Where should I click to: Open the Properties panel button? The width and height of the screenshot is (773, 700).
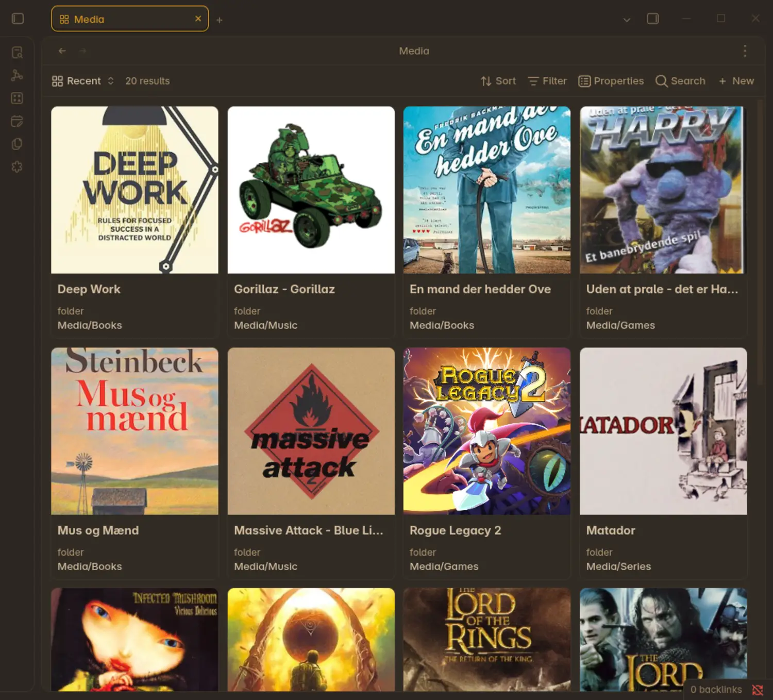[x=611, y=81]
